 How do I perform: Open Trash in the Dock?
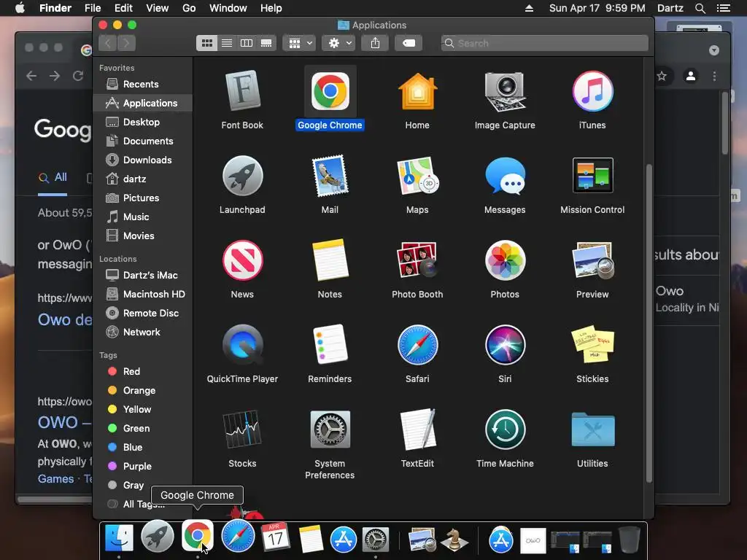point(629,539)
